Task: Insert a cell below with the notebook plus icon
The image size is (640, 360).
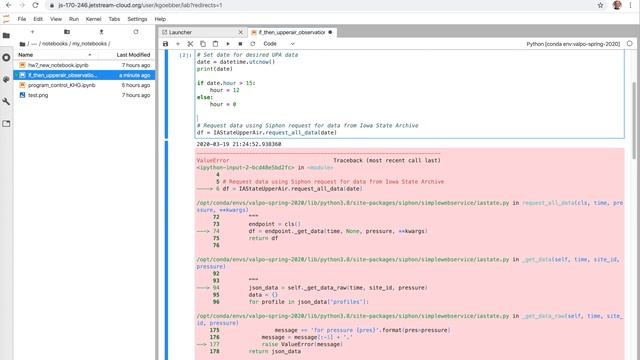Action: 178,44
